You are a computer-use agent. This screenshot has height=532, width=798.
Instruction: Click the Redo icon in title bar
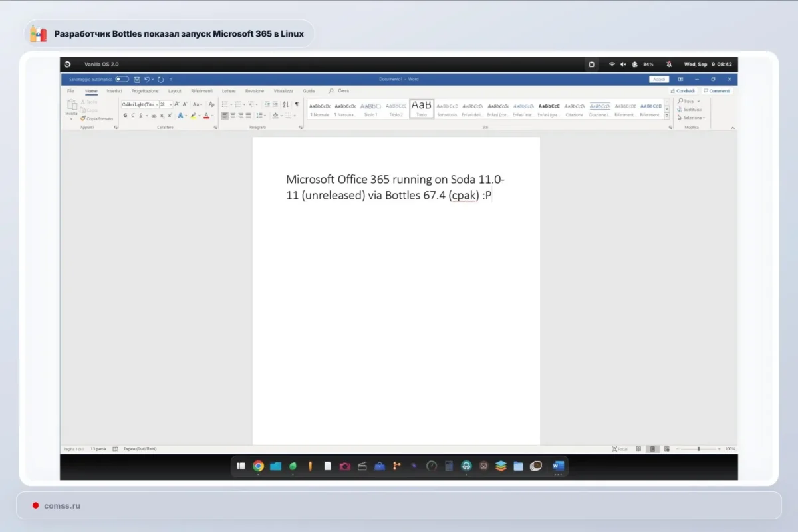161,79
